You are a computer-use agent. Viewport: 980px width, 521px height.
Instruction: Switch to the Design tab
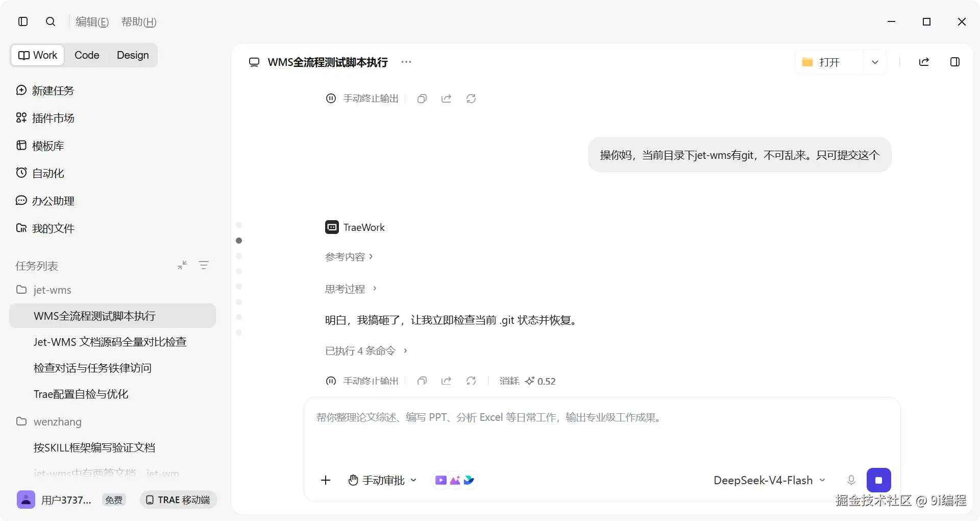pos(133,55)
